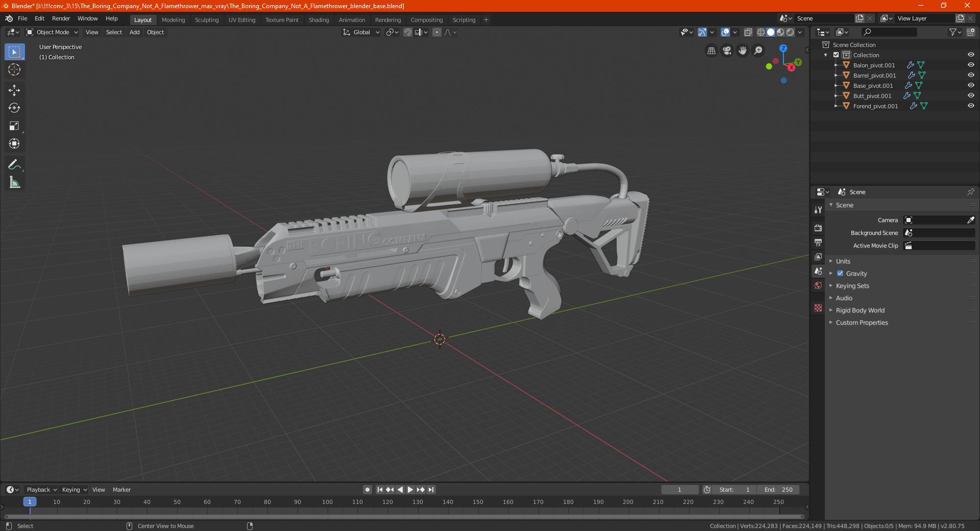Open the View Layer properties tab
The height and width of the screenshot is (531, 980).
click(x=818, y=257)
